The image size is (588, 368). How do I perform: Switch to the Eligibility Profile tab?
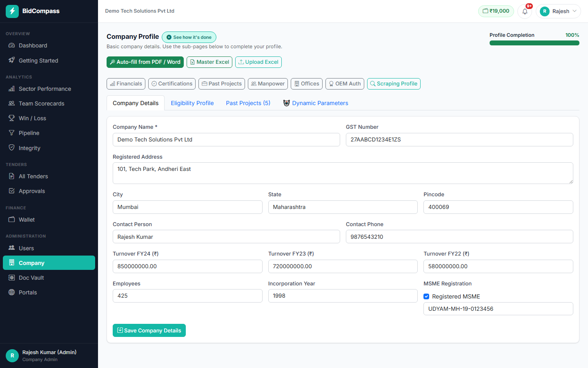(x=192, y=103)
